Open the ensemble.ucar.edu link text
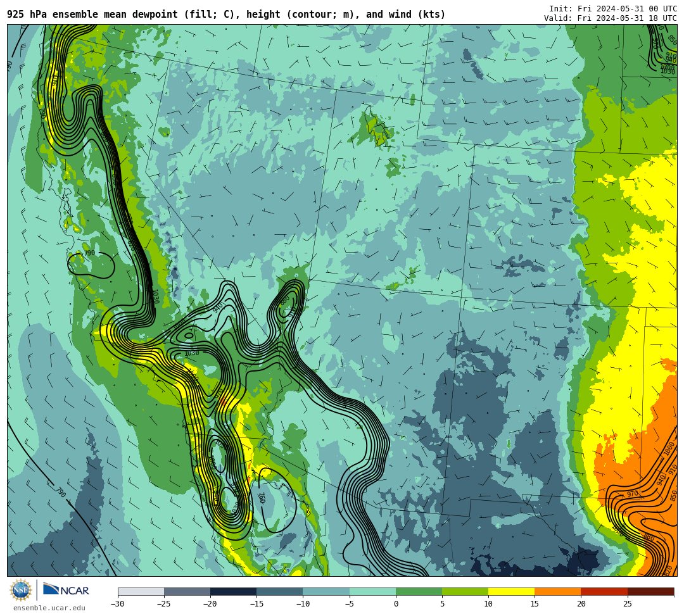Screen dimensions: 684x616 click(49, 608)
